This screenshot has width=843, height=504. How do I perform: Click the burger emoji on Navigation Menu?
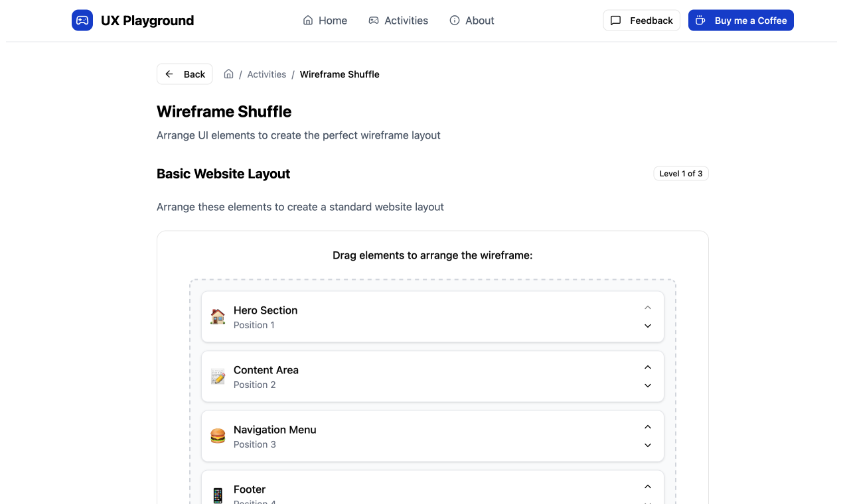pos(218,436)
